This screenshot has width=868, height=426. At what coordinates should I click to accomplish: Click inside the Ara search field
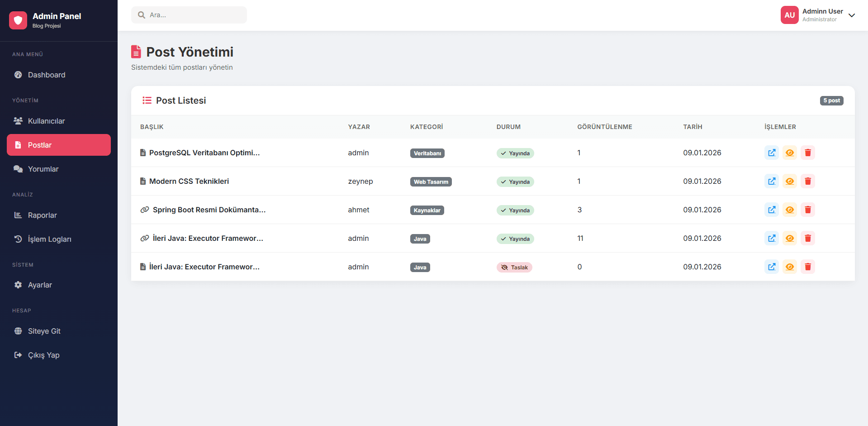[x=189, y=14]
